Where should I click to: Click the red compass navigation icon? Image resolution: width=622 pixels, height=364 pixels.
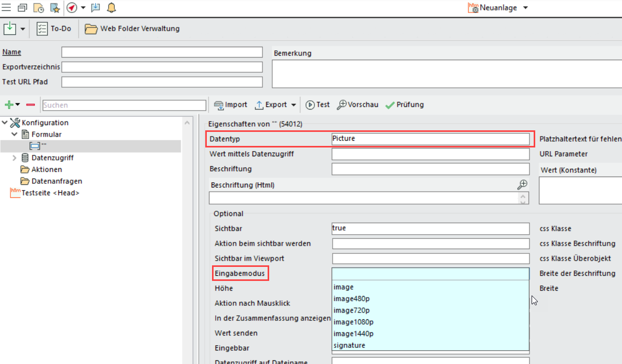[x=72, y=8]
